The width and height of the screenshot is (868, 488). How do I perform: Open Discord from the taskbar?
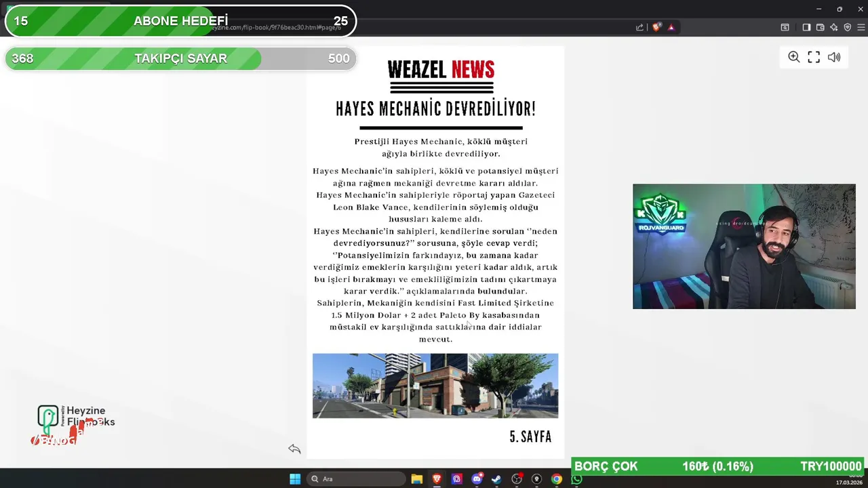[x=477, y=479]
